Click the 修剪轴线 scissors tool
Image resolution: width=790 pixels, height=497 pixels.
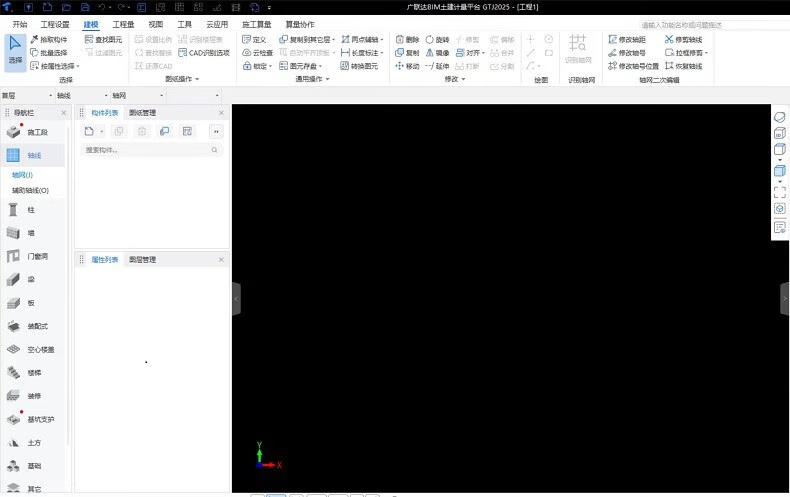(684, 39)
